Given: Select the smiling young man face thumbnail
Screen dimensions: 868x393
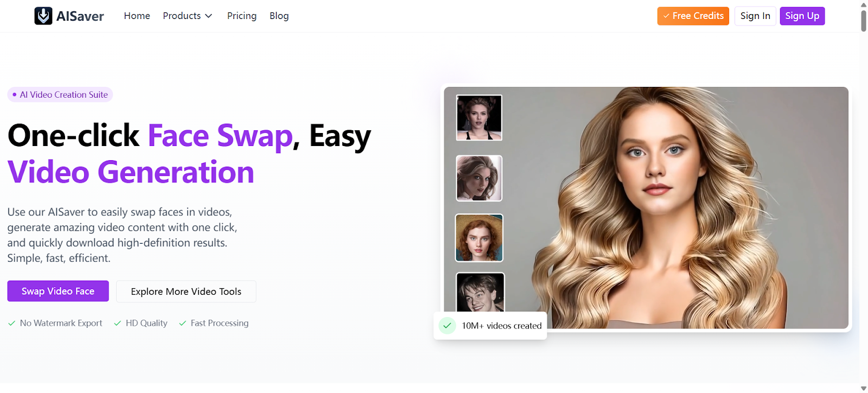Looking at the screenshot, I should tap(480, 292).
